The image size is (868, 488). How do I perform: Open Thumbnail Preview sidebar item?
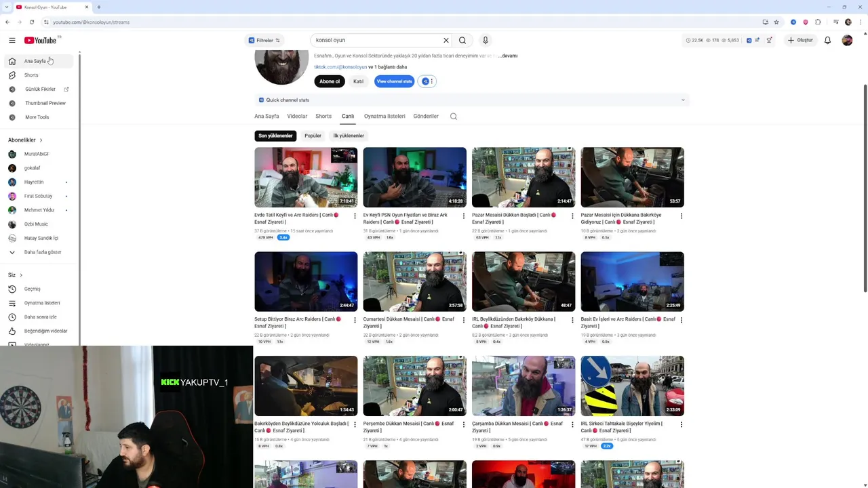coord(40,103)
